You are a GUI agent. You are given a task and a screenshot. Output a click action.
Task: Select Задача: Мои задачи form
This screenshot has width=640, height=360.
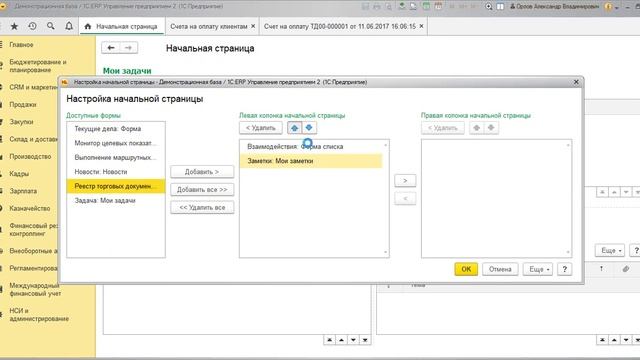(116, 200)
